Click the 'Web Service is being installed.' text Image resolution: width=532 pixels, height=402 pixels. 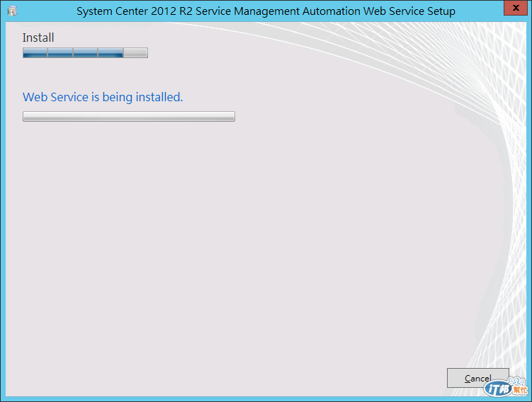[x=103, y=97]
